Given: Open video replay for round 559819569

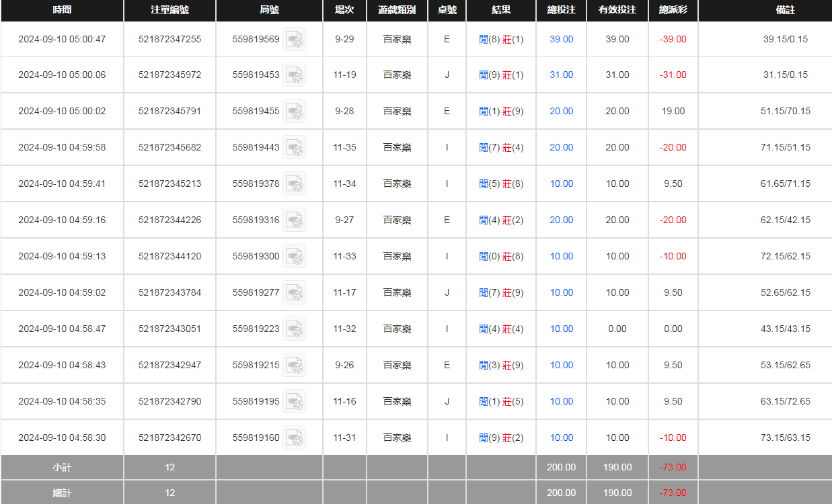Looking at the screenshot, I should 294,40.
